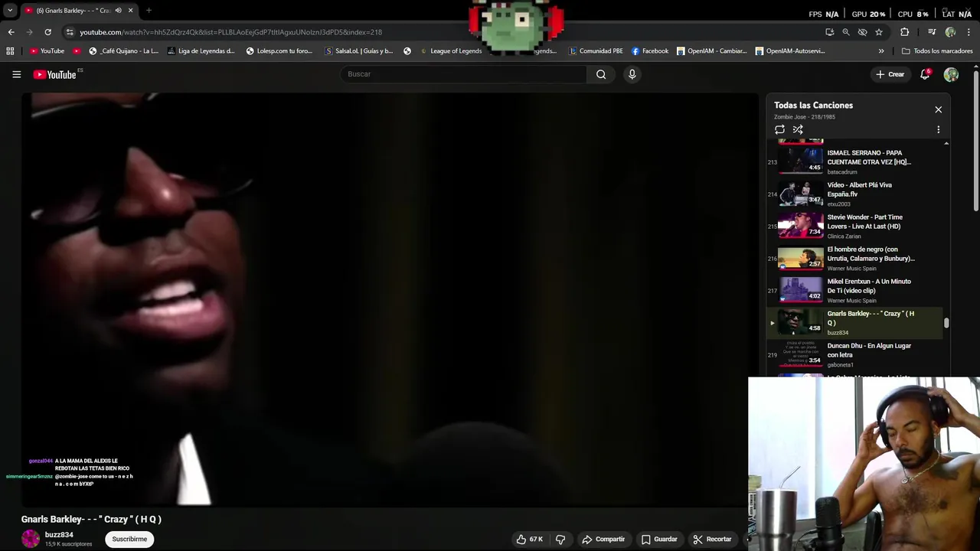The height and width of the screenshot is (551, 980).
Task: Select El hombre de negro playlist entry
Action: 855,258
